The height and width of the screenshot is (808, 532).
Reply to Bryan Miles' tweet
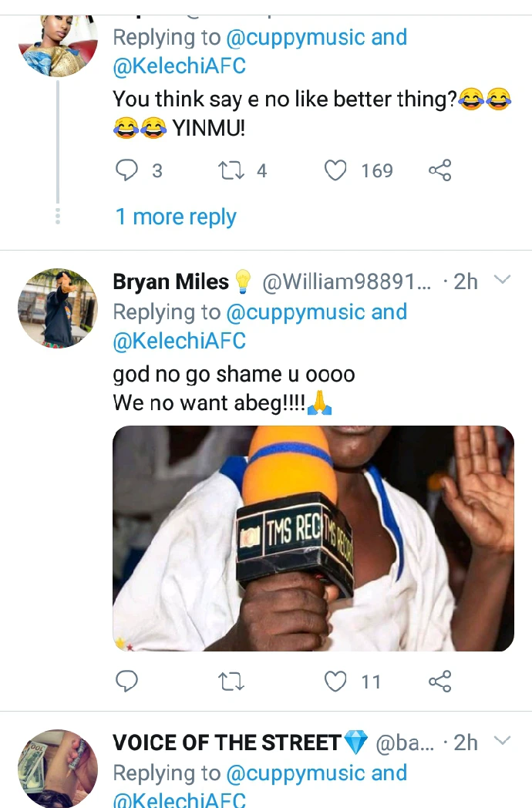(126, 681)
